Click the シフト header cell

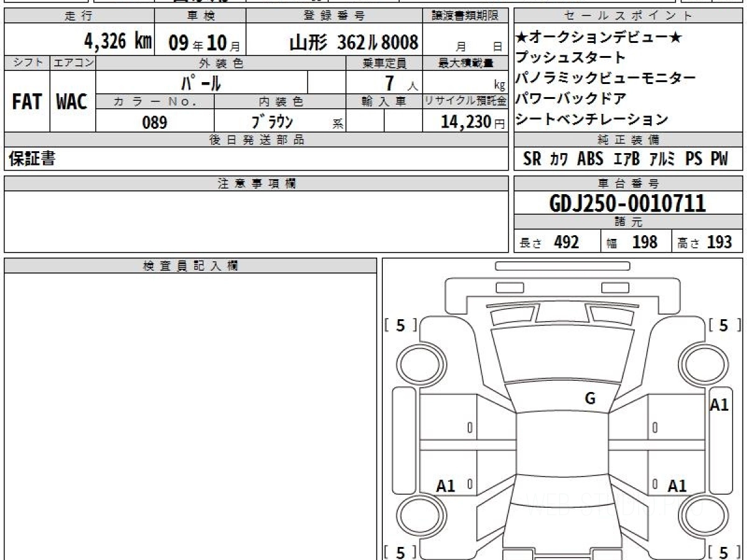coord(27,62)
